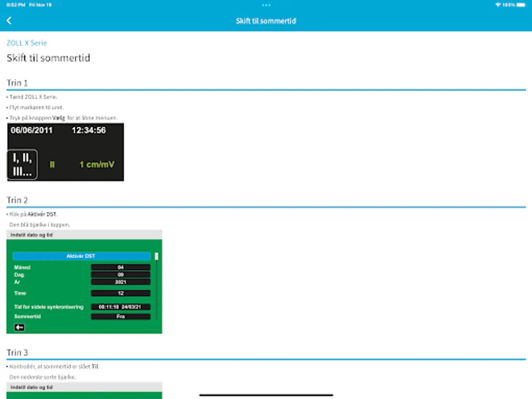Tap the status bar time
Viewport: 532px width, 399px height.
click(15, 5)
